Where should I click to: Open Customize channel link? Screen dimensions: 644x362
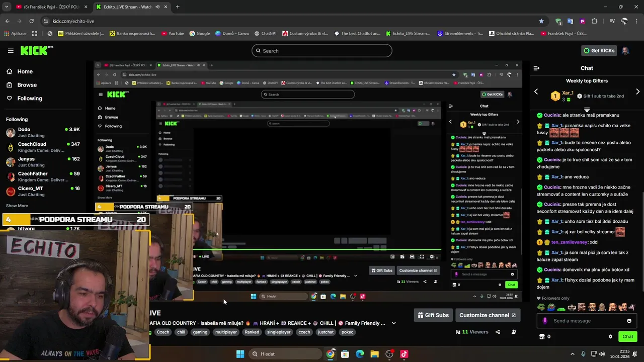click(x=488, y=315)
